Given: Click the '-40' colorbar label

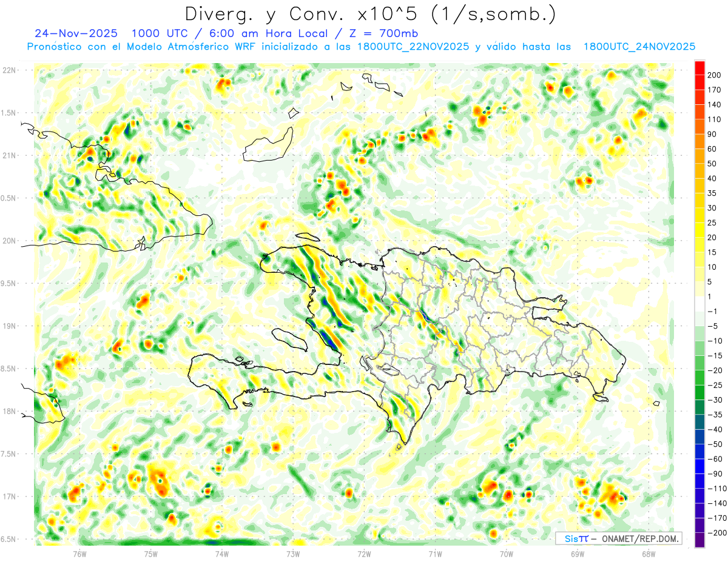Looking at the screenshot, I should pyautogui.click(x=715, y=429).
